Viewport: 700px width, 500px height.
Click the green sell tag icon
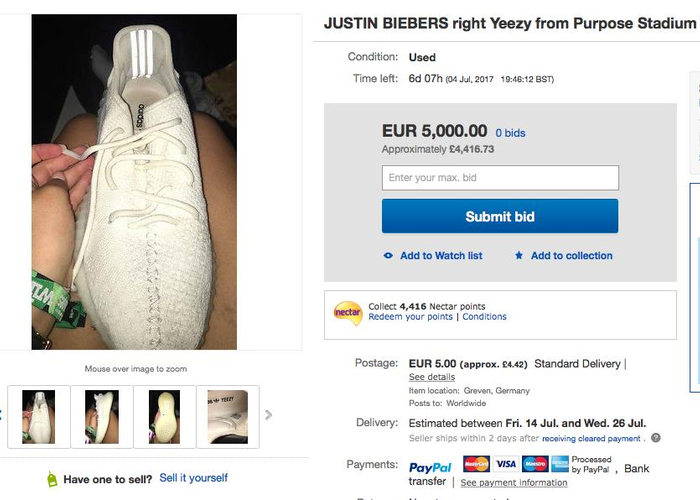point(52,479)
